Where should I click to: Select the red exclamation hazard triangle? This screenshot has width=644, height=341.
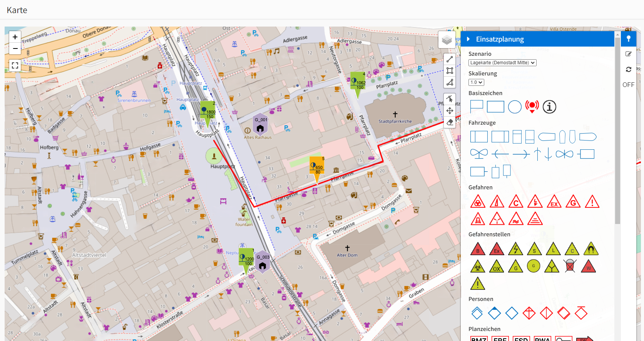[592, 202]
